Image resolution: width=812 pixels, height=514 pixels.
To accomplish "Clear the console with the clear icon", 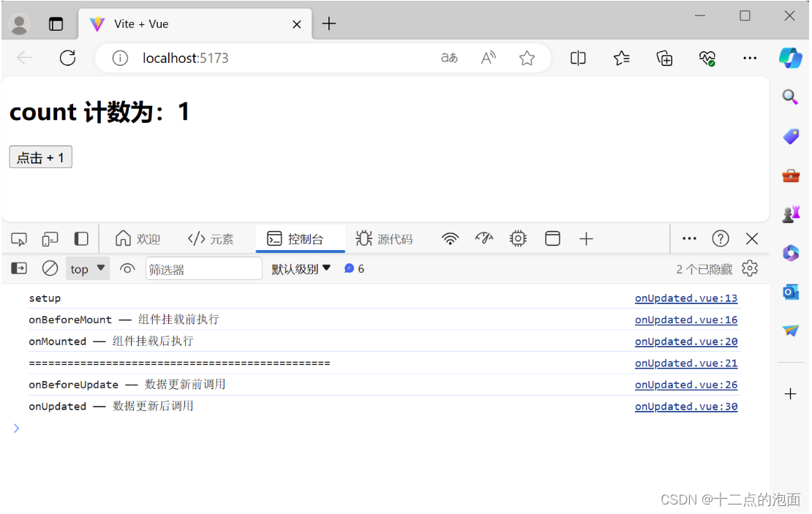I will click(50, 268).
